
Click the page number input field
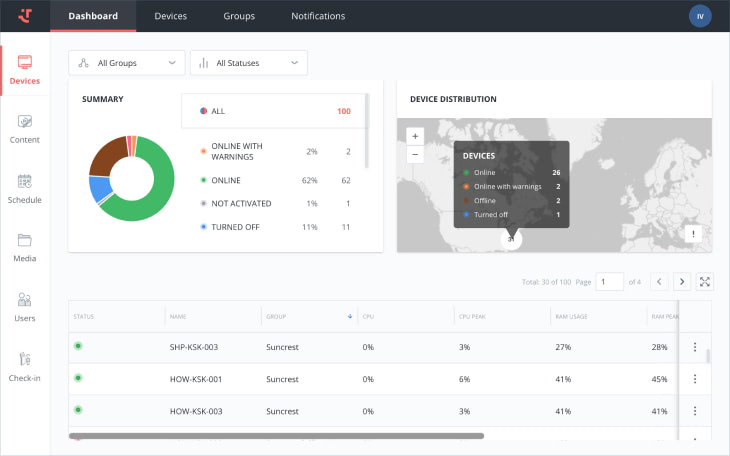[x=609, y=282]
